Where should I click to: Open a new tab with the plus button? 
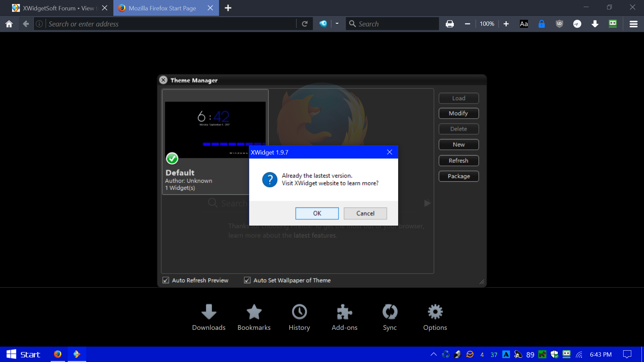click(228, 8)
